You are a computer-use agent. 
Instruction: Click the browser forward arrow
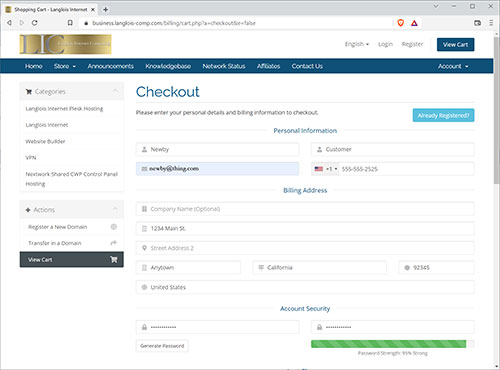(x=22, y=23)
